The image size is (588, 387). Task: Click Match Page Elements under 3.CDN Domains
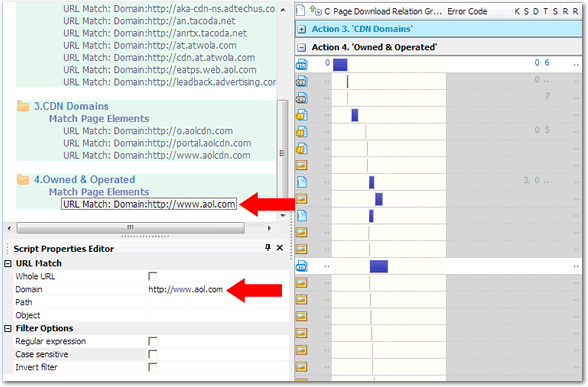coord(99,118)
